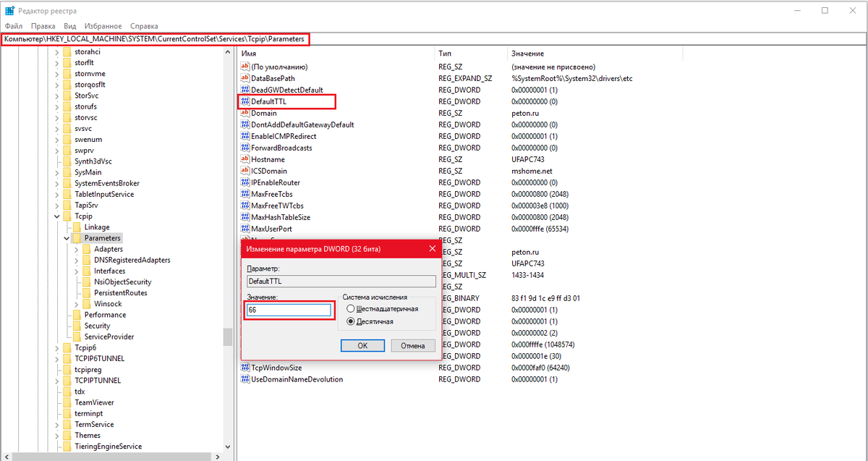
Task: Click the DWORD icon beside MaxHashTableSize
Action: click(244, 217)
